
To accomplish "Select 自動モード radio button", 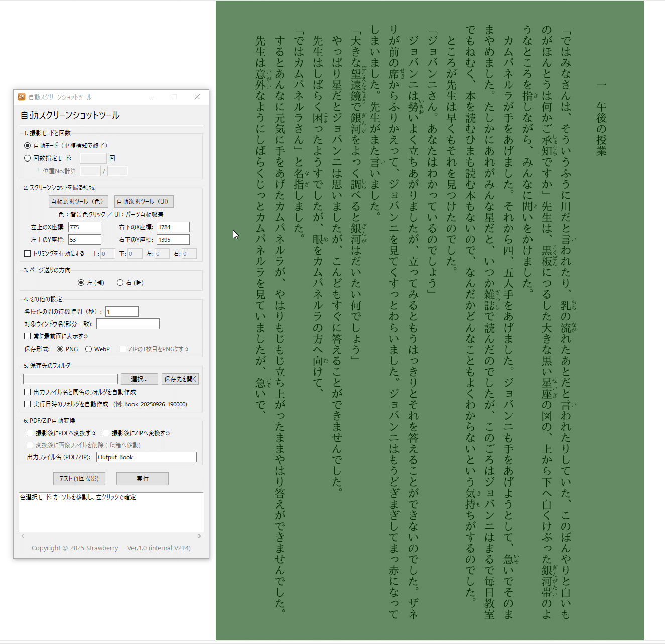I will [x=28, y=146].
